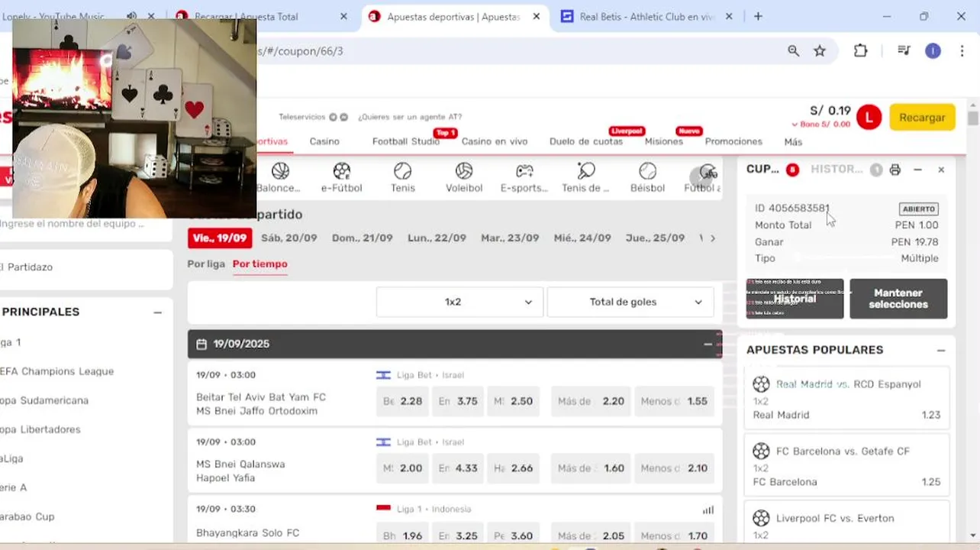The height and width of the screenshot is (550, 980).
Task: Choose the Béisbol sport icon
Action: tap(647, 171)
